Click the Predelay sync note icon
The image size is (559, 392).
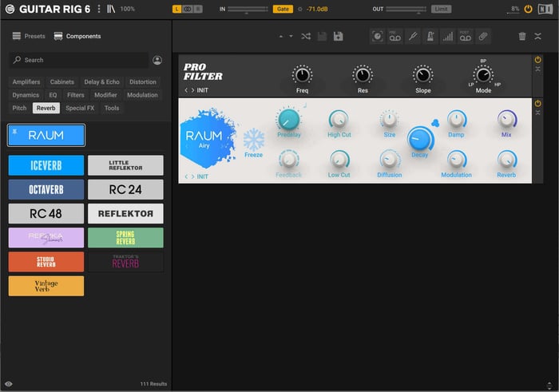tap(305, 105)
